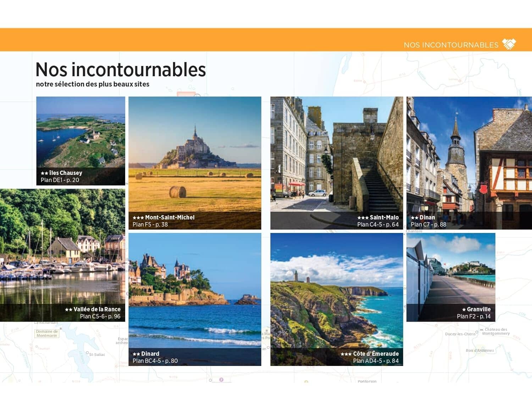
Task: Click the two-star icon for Dinard
Action: (x=136, y=354)
